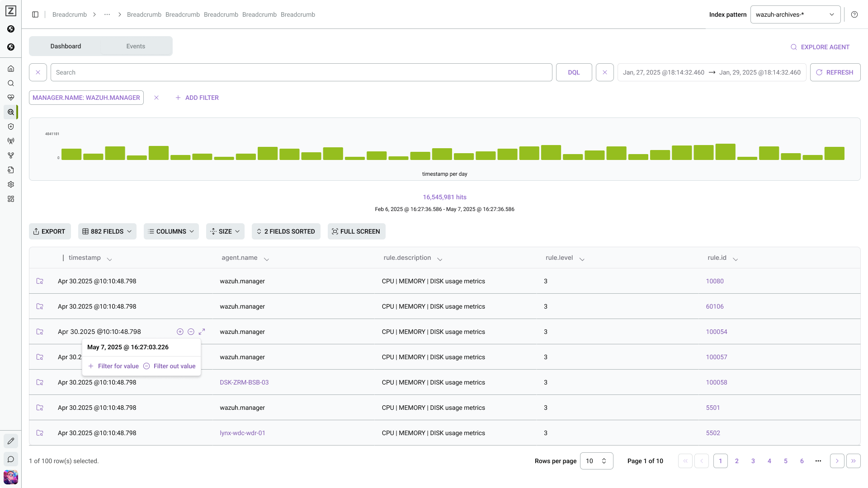Open Rows per page selector showing 10

point(596,461)
